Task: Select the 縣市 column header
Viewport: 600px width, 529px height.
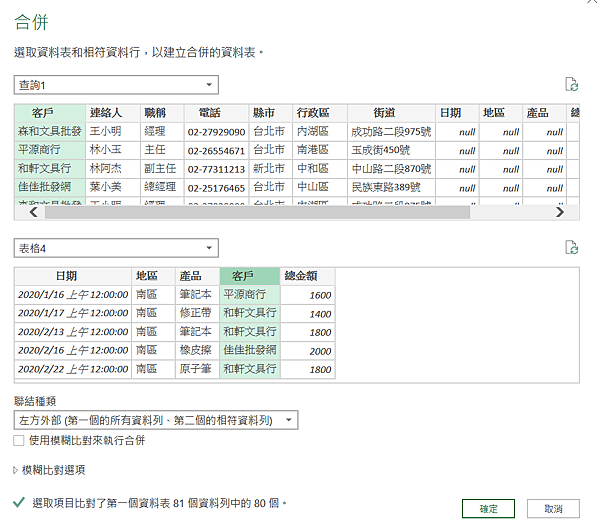Action: [271, 113]
